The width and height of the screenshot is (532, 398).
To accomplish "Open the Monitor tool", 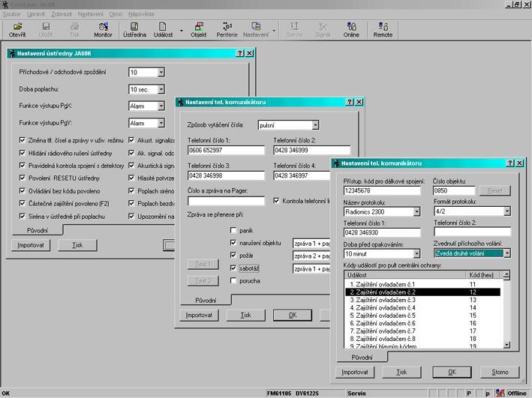I will 103,30.
